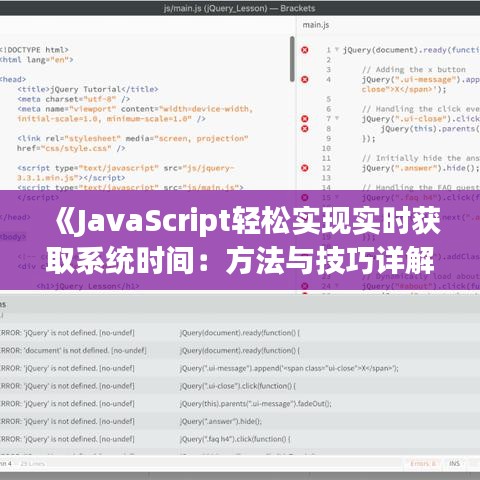The height and width of the screenshot is (480, 480).
Task: Select the .faq h4 click error row
Action: coord(240,439)
